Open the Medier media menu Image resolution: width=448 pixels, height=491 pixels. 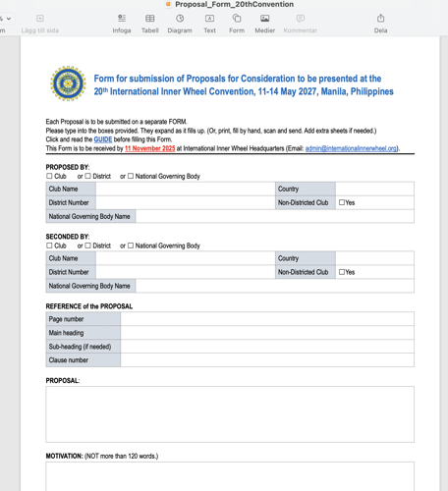pos(265,19)
